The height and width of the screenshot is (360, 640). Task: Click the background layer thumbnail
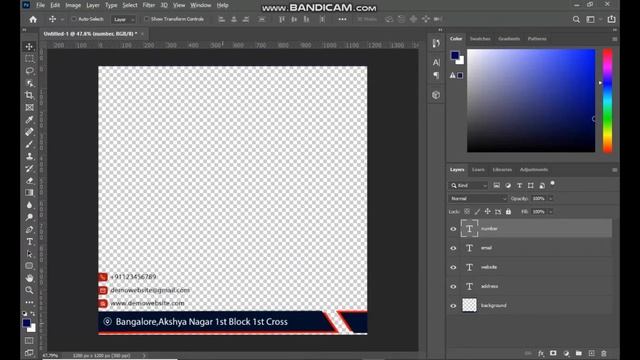point(469,305)
